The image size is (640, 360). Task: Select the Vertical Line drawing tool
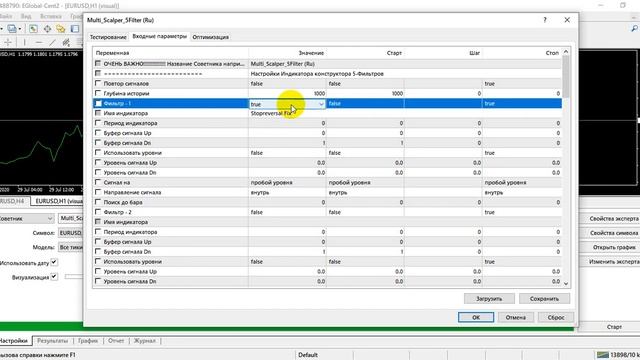click(x=24, y=42)
